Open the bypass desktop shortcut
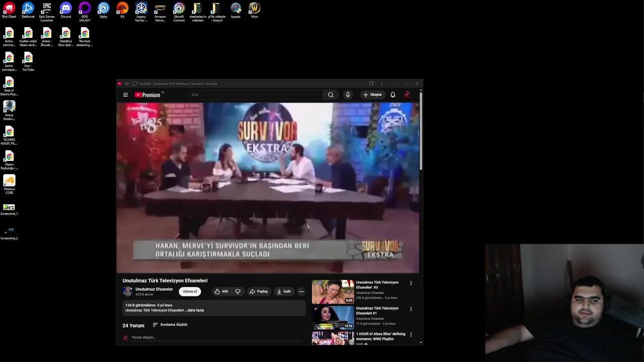Image resolution: width=644 pixels, height=362 pixels. point(235,11)
